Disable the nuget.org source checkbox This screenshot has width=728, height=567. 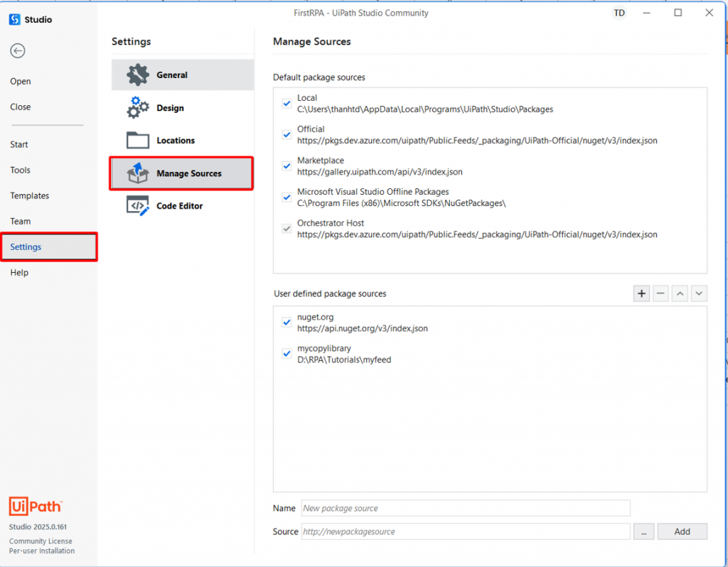(287, 323)
